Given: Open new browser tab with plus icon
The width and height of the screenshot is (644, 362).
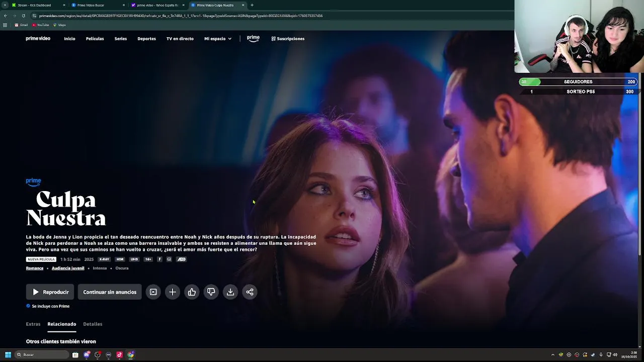Looking at the screenshot, I should pos(252,5).
